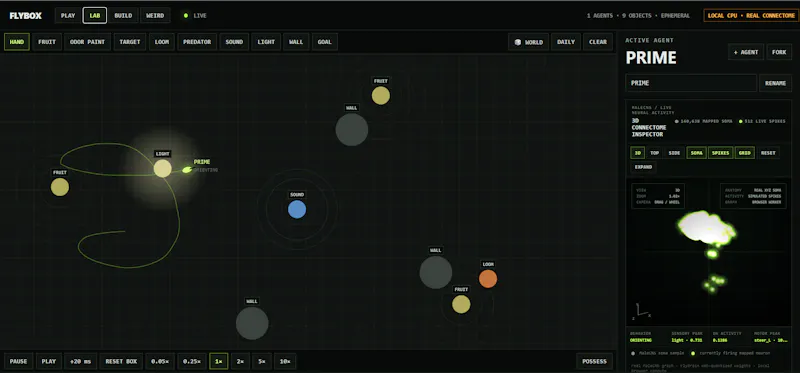Click the World randomize button
The width and height of the screenshot is (800, 373).
pyautogui.click(x=529, y=42)
